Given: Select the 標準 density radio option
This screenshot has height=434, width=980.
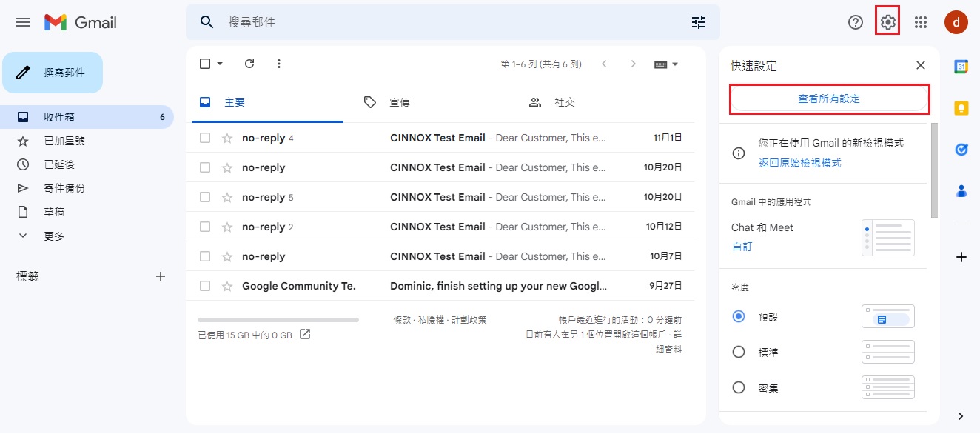Looking at the screenshot, I should click(738, 352).
